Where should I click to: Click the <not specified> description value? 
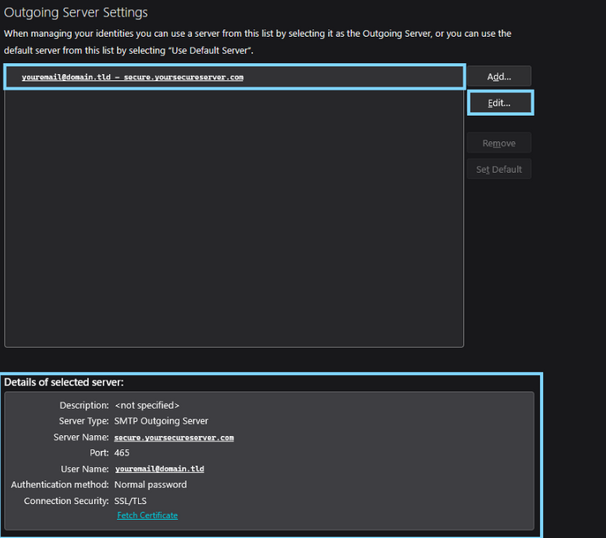point(147,405)
